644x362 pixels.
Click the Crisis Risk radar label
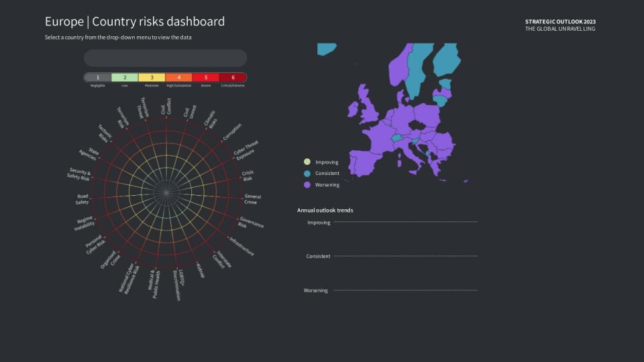[x=248, y=176]
